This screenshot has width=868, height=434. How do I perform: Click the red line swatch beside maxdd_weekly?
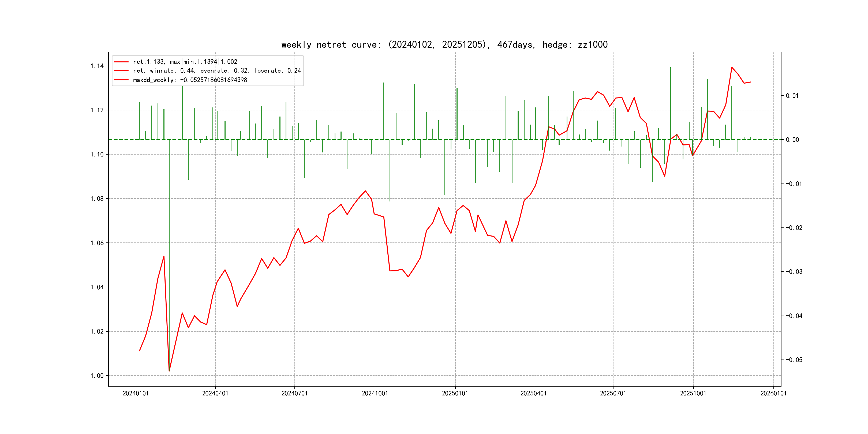[x=121, y=80]
